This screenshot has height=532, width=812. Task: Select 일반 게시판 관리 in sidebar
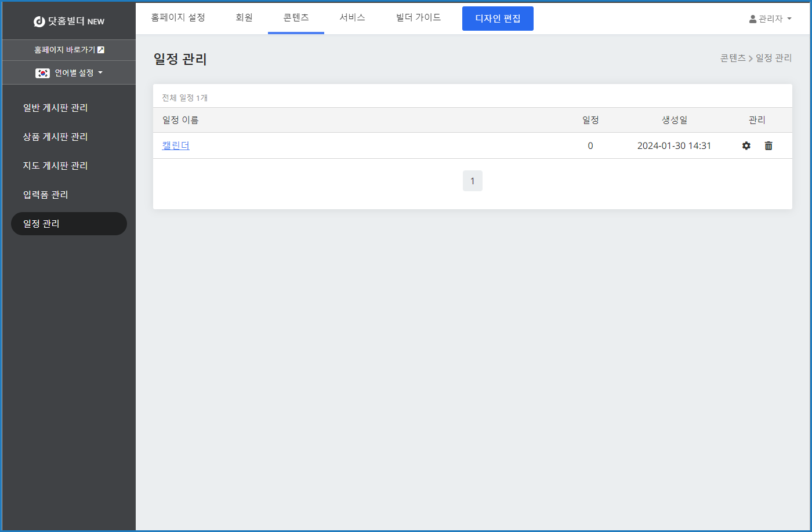56,108
